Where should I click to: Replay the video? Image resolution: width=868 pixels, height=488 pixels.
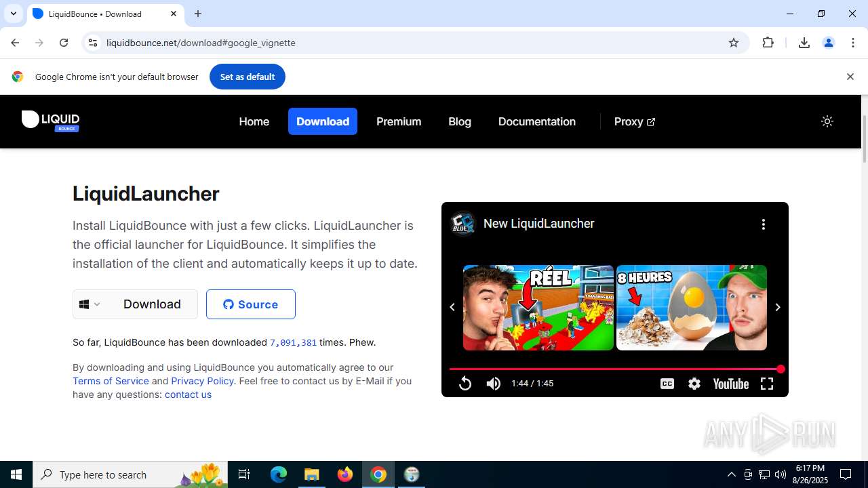click(465, 384)
